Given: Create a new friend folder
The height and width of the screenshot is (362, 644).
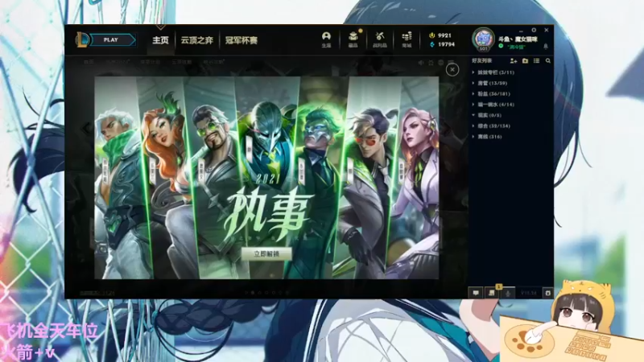Looking at the screenshot, I should pyautogui.click(x=525, y=61).
